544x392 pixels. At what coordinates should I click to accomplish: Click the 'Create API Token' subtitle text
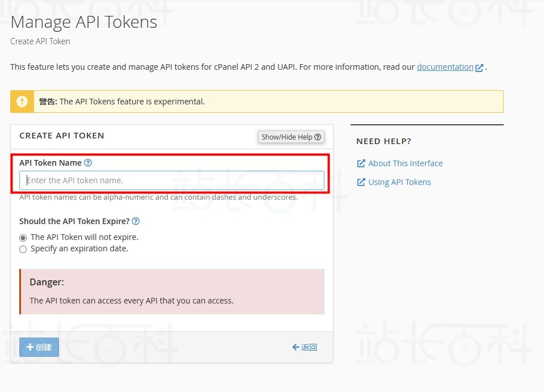(x=40, y=41)
